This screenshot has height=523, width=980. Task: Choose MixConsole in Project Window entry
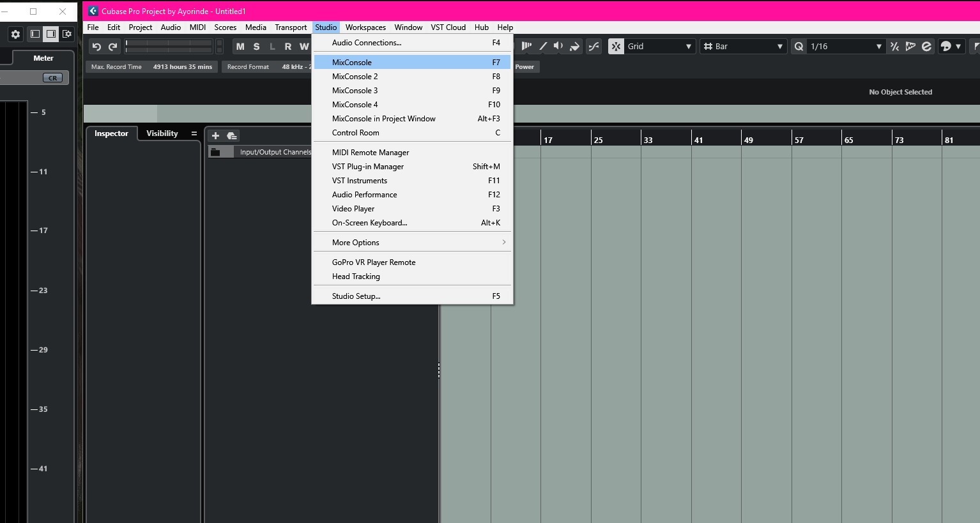(x=412, y=119)
